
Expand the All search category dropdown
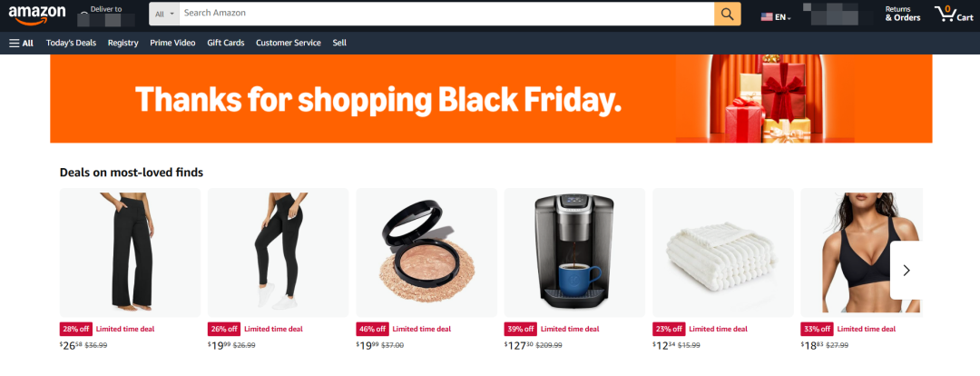(164, 14)
